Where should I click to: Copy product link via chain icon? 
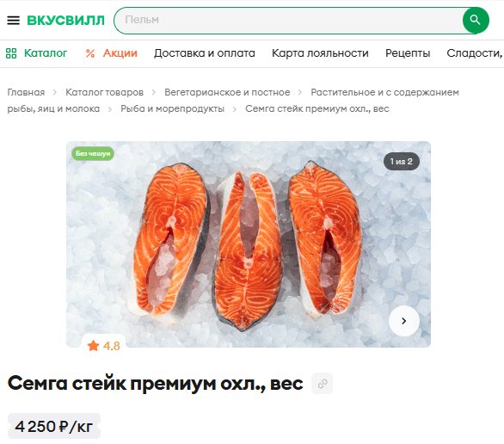[x=323, y=384]
